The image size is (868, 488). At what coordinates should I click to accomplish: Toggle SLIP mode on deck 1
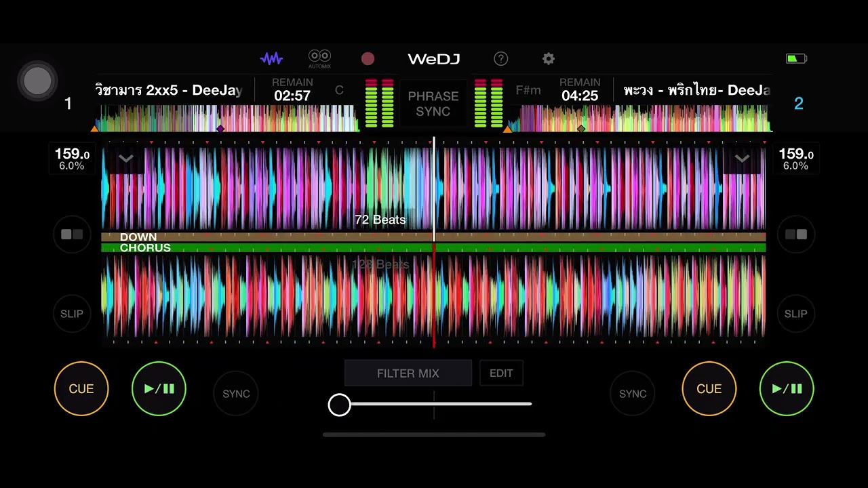click(72, 314)
